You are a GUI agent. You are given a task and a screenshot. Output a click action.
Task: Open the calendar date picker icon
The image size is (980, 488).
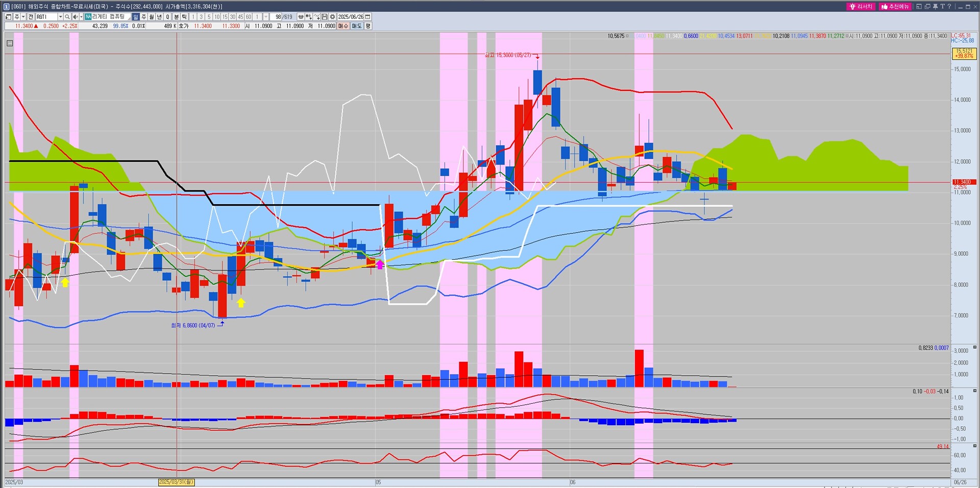(367, 17)
